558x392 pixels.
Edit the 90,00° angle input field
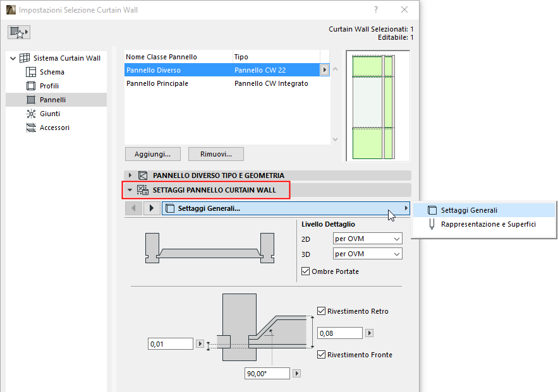(x=267, y=373)
